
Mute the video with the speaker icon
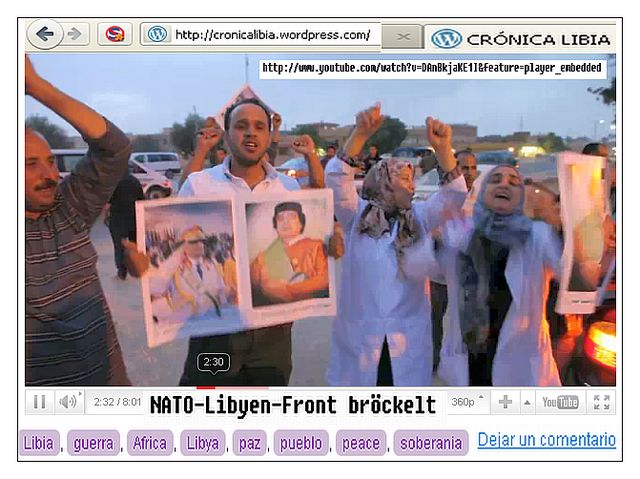69,402
